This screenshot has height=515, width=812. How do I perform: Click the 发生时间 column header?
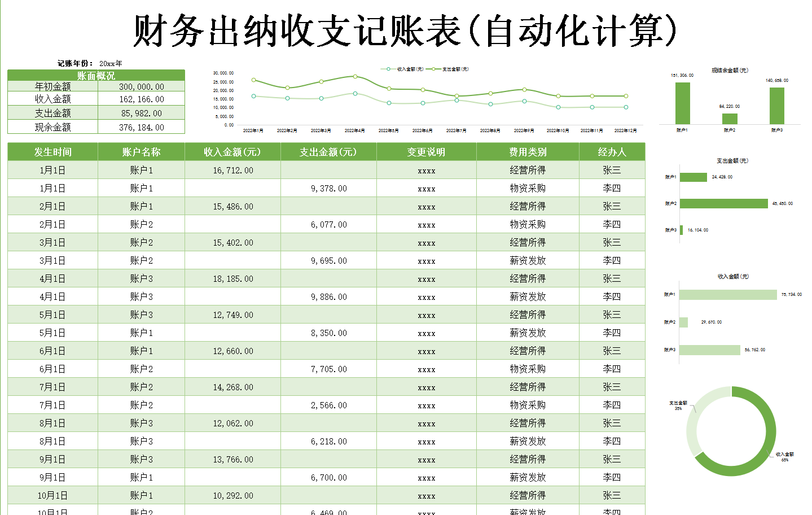[x=52, y=152]
